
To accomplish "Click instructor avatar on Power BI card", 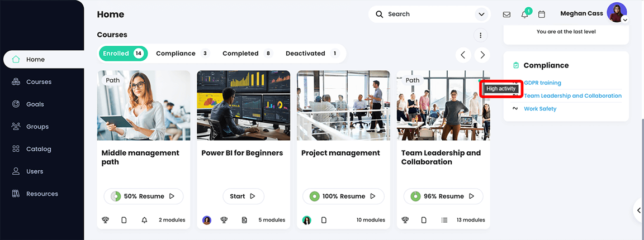I will [x=207, y=220].
